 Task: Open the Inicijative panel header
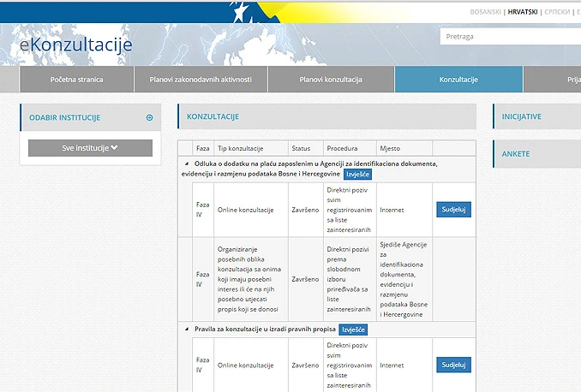point(537,116)
